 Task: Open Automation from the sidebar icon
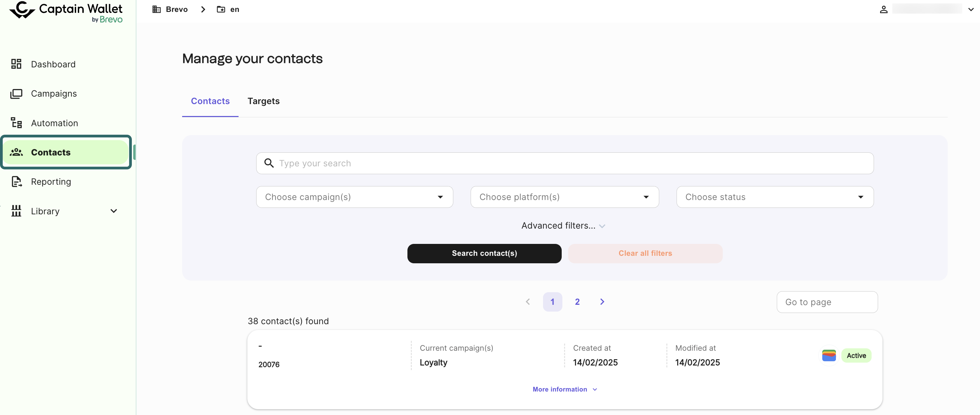[x=16, y=123]
